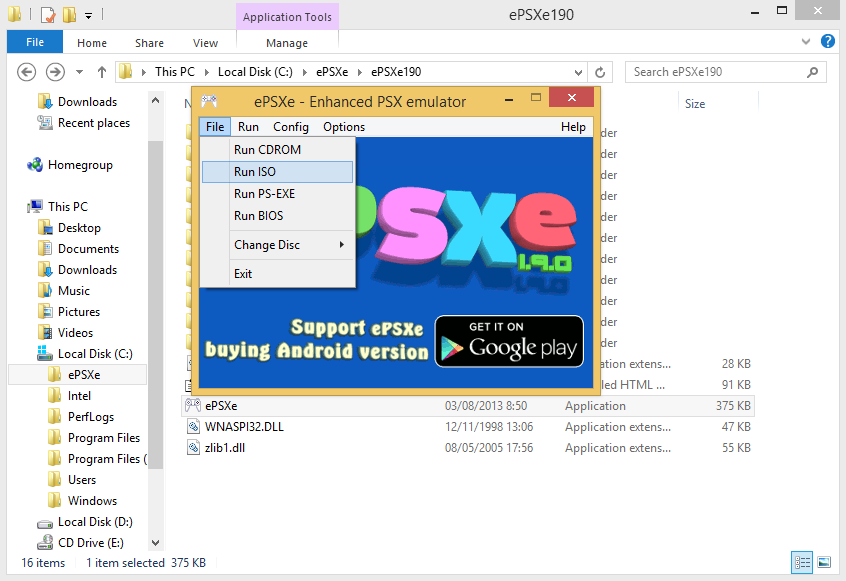Select Homegroup in navigation pane
The width and height of the screenshot is (846, 581).
coord(80,165)
